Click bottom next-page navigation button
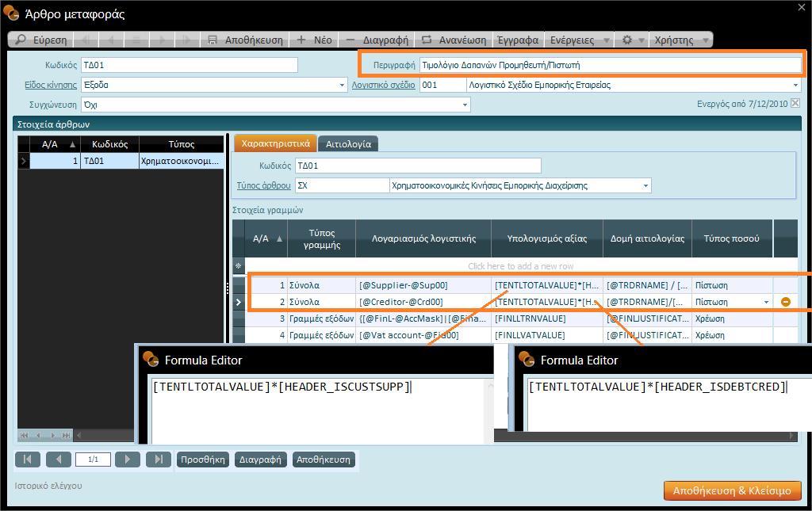 pyautogui.click(x=128, y=460)
